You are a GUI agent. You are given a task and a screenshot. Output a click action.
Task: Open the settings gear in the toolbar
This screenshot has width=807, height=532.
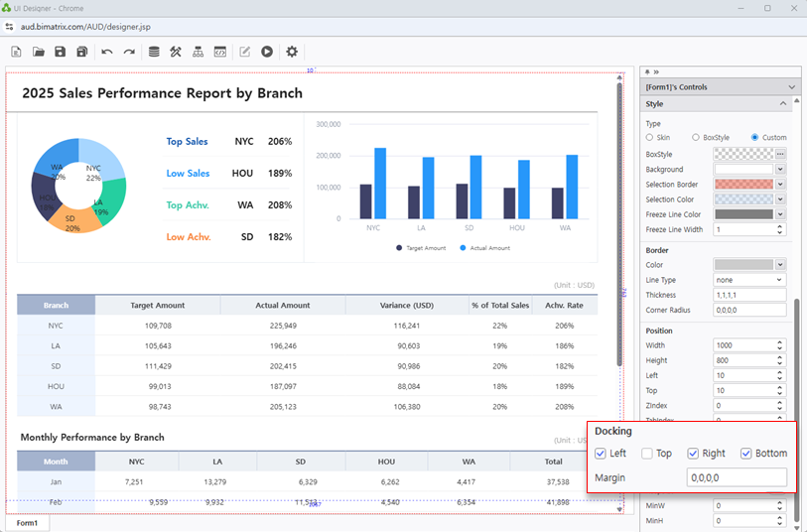point(292,52)
